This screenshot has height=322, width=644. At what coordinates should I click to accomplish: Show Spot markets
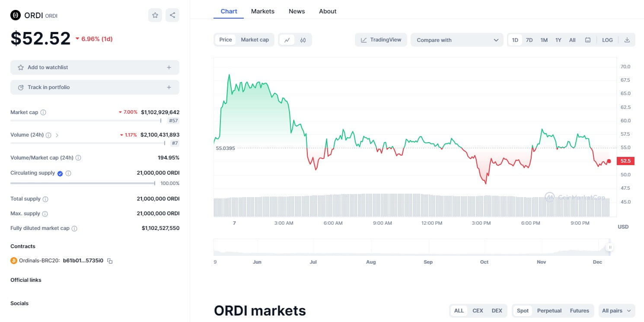point(523,311)
